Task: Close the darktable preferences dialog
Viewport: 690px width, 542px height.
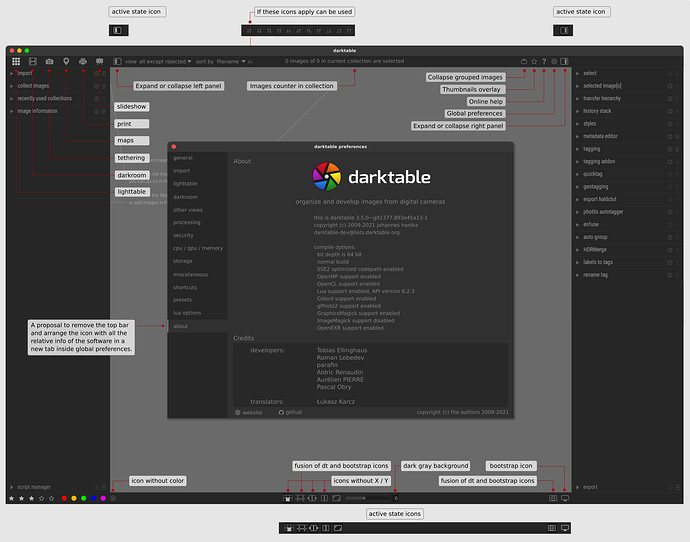Action: point(174,146)
